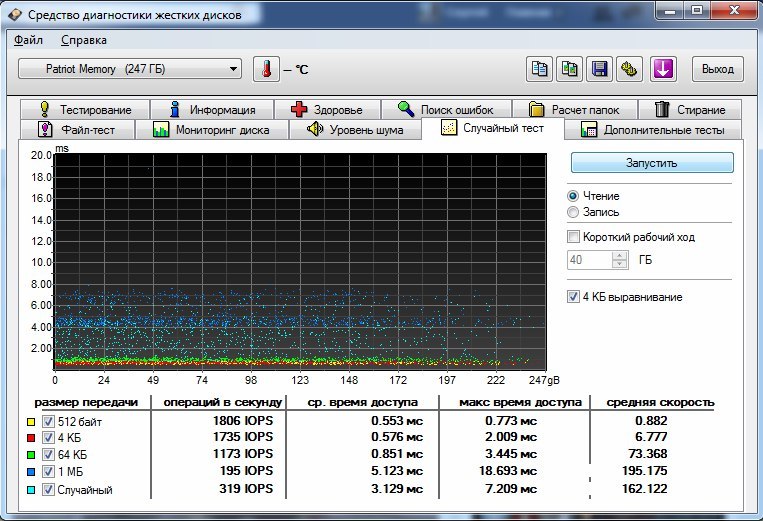Enable the Короткий рабочий ход checkbox
This screenshot has height=521, width=763.
(573, 237)
